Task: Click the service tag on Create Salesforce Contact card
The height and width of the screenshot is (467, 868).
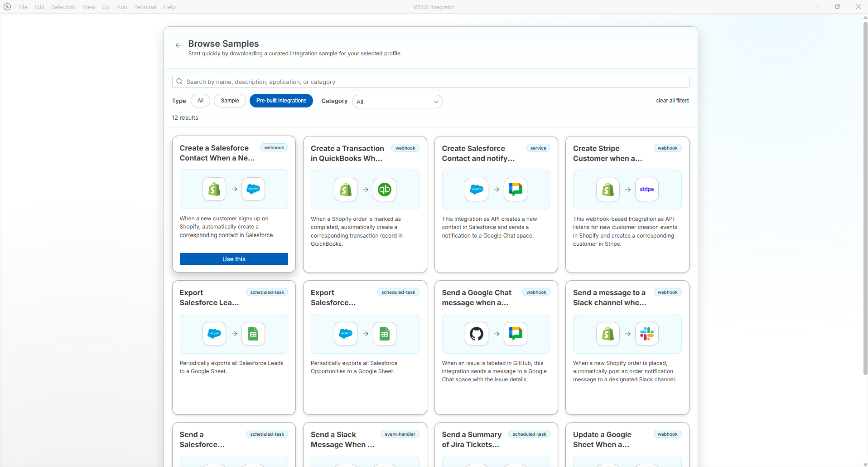Action: pos(538,148)
